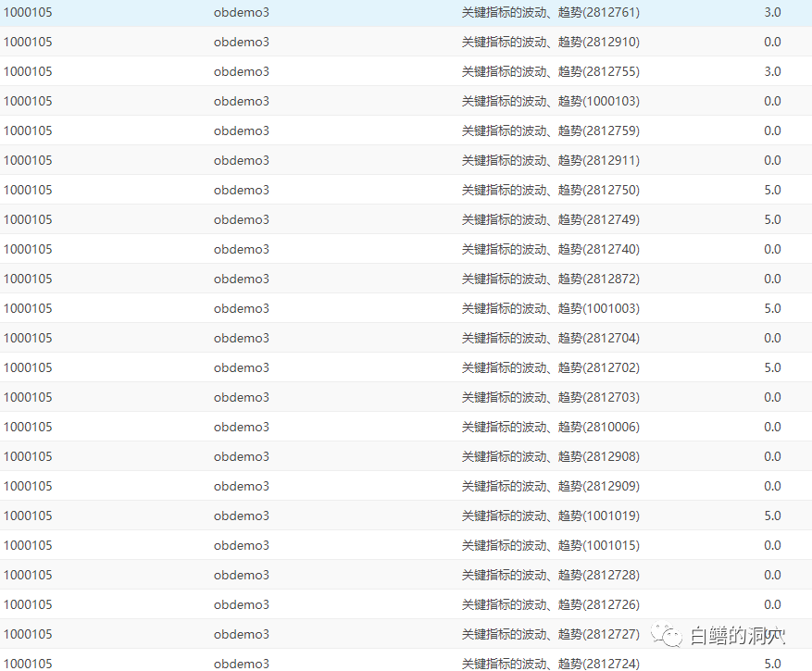
Task: Open the entry ending in (1001019)
Action: 550,516
